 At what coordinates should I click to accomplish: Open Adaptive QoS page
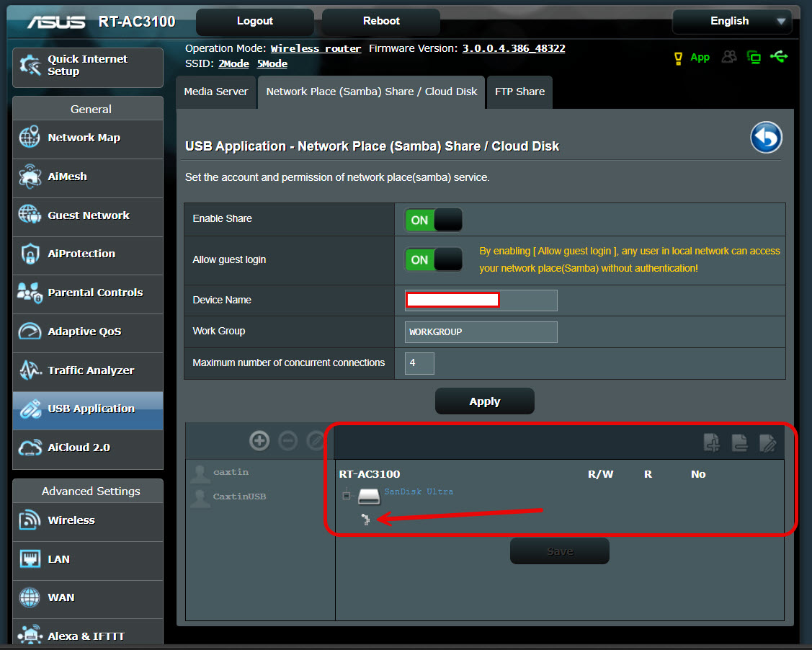[x=87, y=331]
